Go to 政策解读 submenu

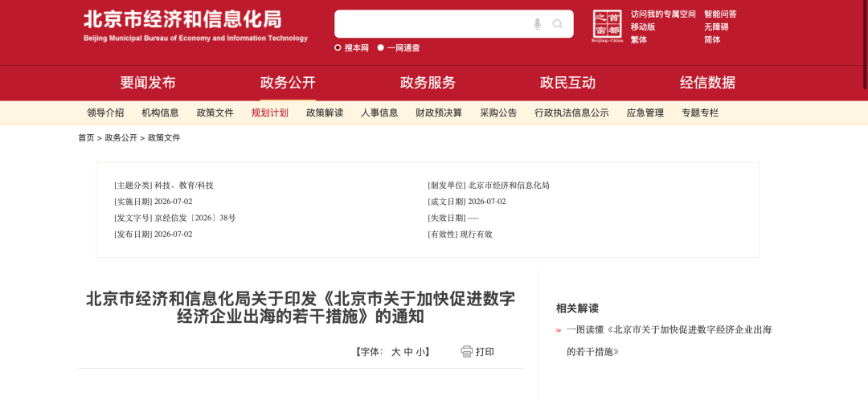(x=325, y=113)
